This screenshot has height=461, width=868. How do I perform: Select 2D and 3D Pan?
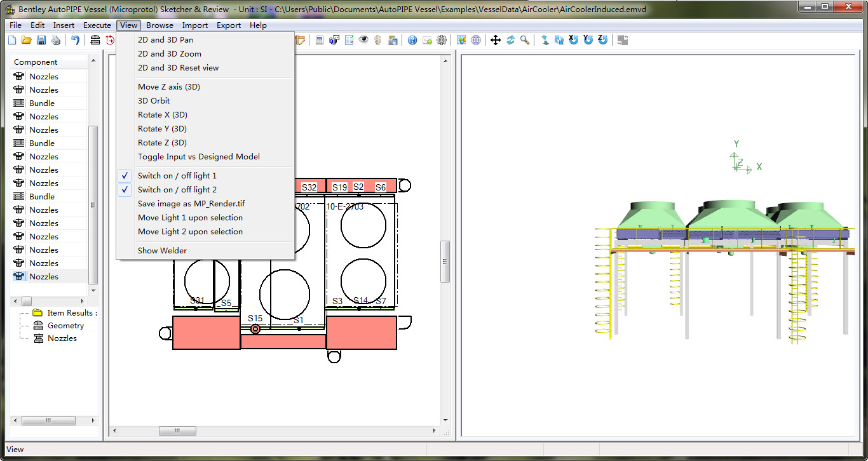[205, 40]
